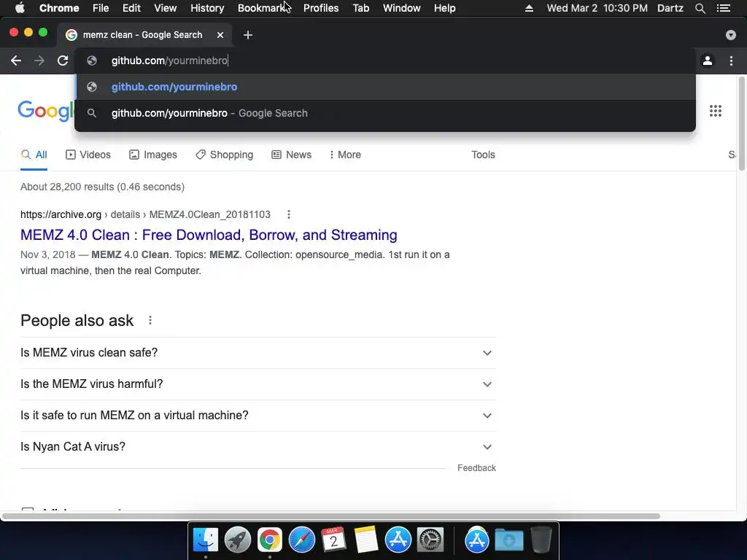Image resolution: width=747 pixels, height=560 pixels.
Task: Click in the address bar text field
Action: click(x=385, y=61)
